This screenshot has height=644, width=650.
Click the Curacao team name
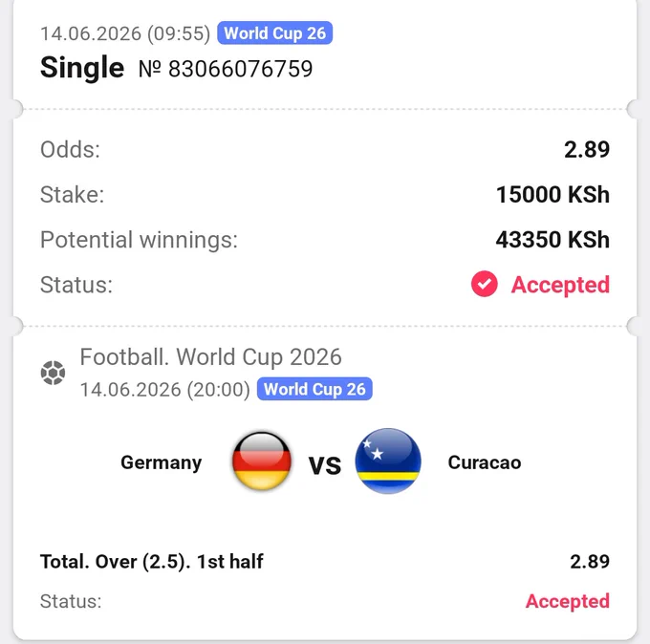click(x=485, y=462)
